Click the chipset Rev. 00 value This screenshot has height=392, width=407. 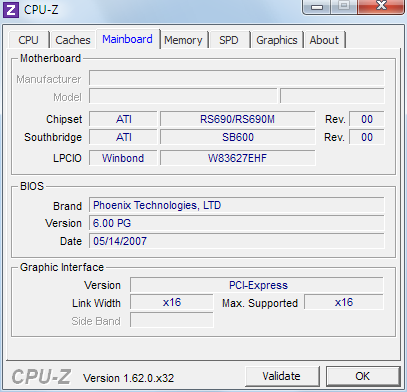click(x=367, y=119)
